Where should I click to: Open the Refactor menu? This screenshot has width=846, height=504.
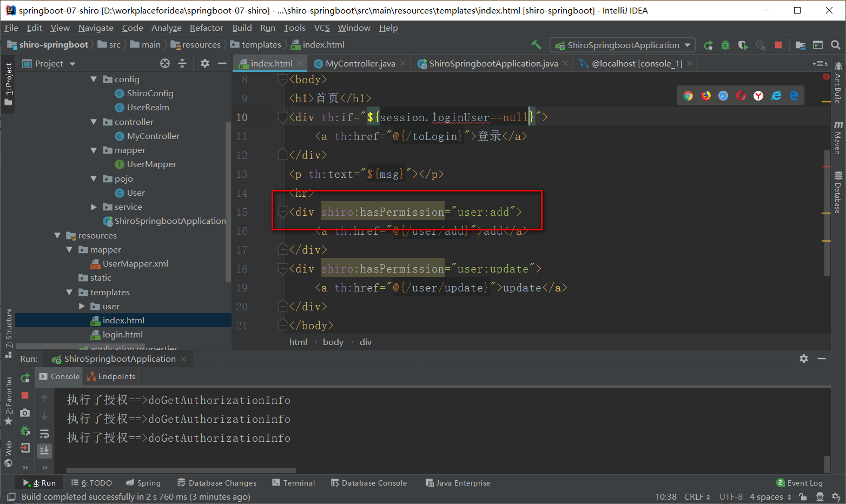click(x=206, y=28)
